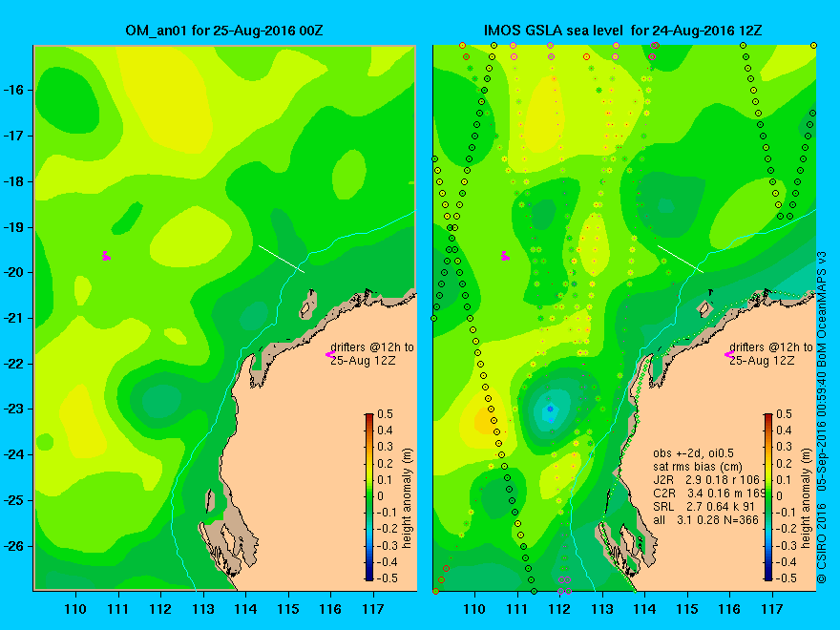
Task: Click the title 'OM_an01 for 25-Aug-2016 00Z'
Action: (224, 30)
